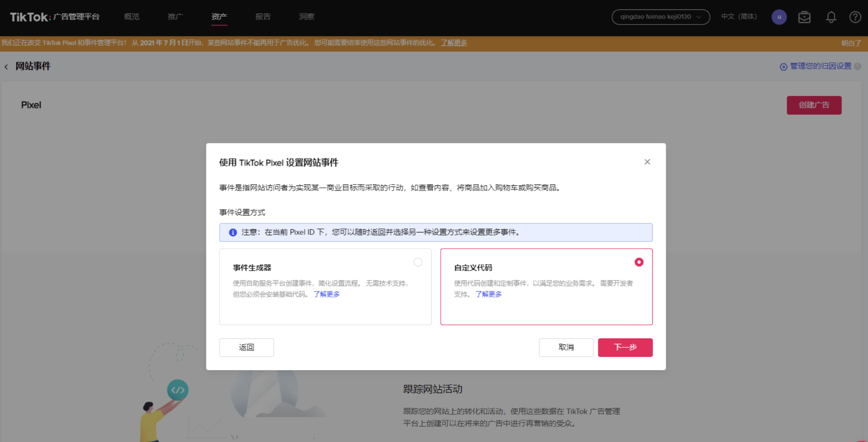Open 了解更多 link in the orange banner
This screenshot has height=442, width=868.
tap(454, 43)
